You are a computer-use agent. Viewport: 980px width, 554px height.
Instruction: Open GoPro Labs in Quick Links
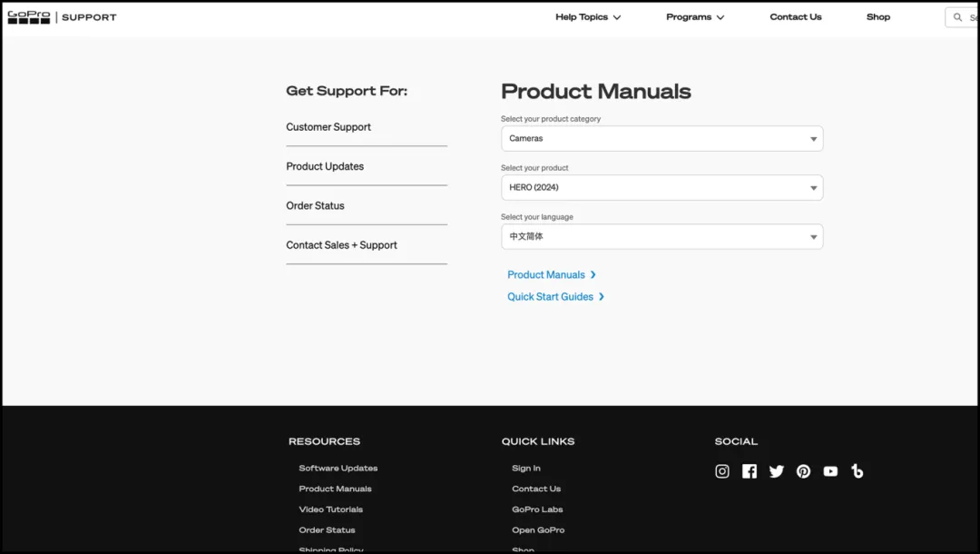point(537,509)
